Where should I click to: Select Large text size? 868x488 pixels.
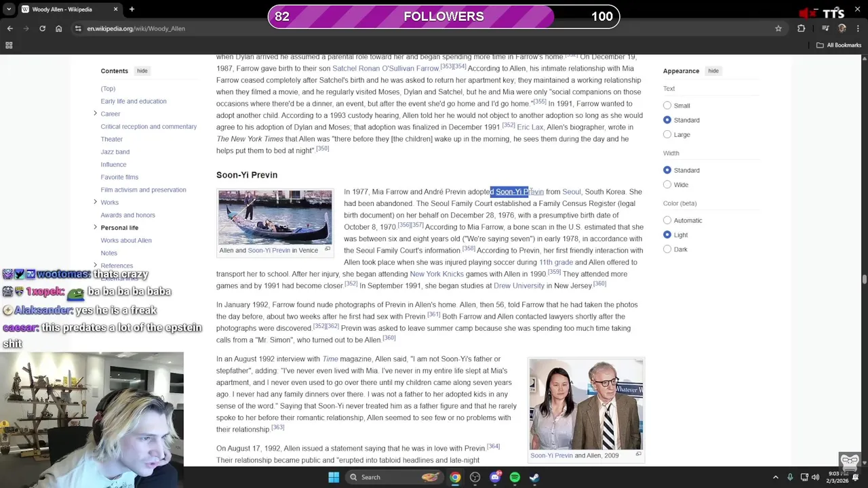(x=667, y=134)
